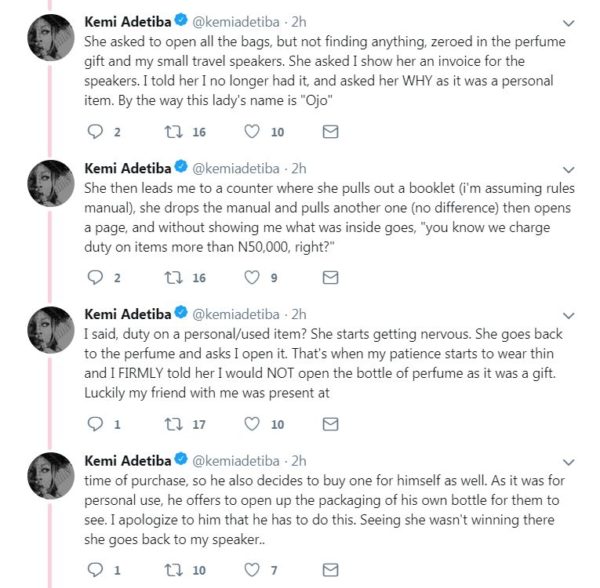Retweet the tweet with 10 retweets
The image size is (600, 588).
point(173,570)
